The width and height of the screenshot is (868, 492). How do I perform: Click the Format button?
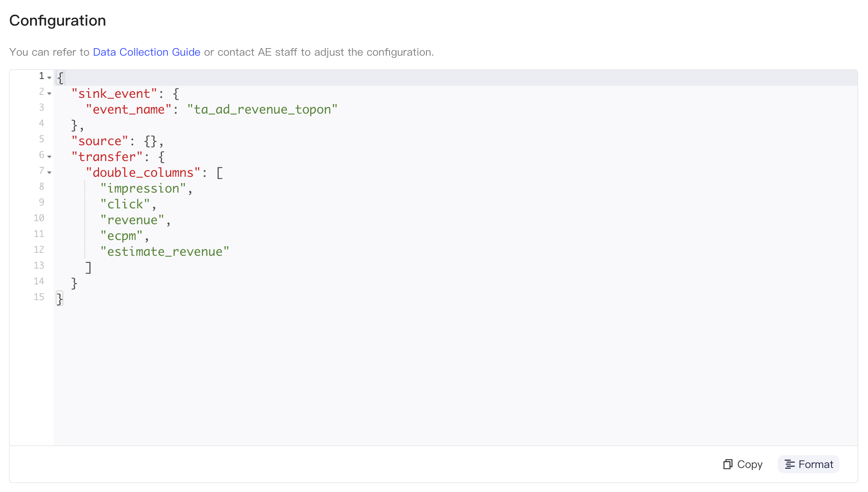[809, 464]
